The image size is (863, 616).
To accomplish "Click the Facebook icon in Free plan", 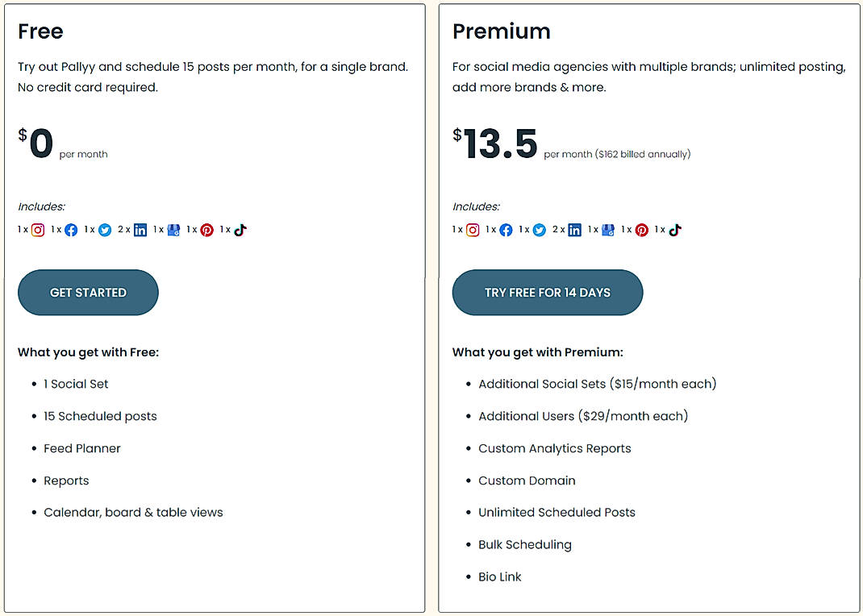I will (x=71, y=230).
